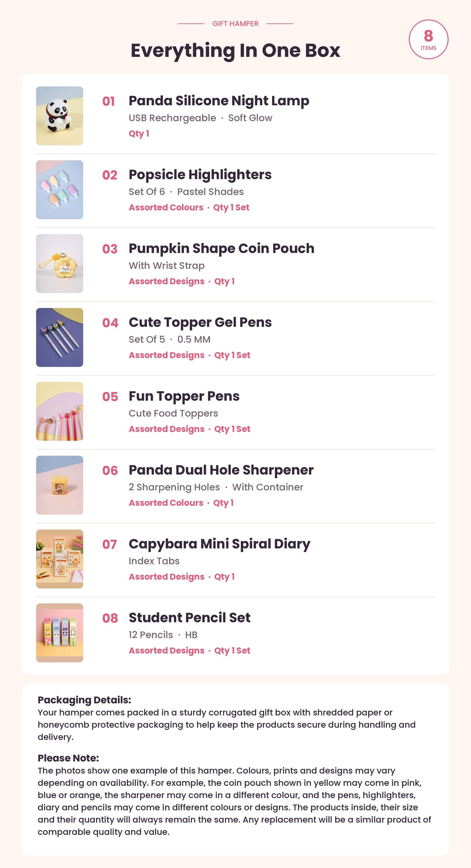Select the Pumpkin Shape Coin Pouch photo

(60, 264)
